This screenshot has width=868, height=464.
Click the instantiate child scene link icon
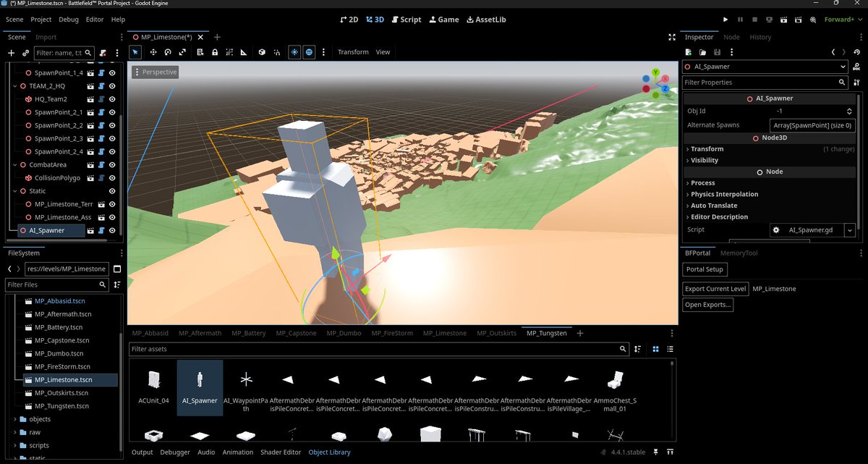[x=25, y=53]
